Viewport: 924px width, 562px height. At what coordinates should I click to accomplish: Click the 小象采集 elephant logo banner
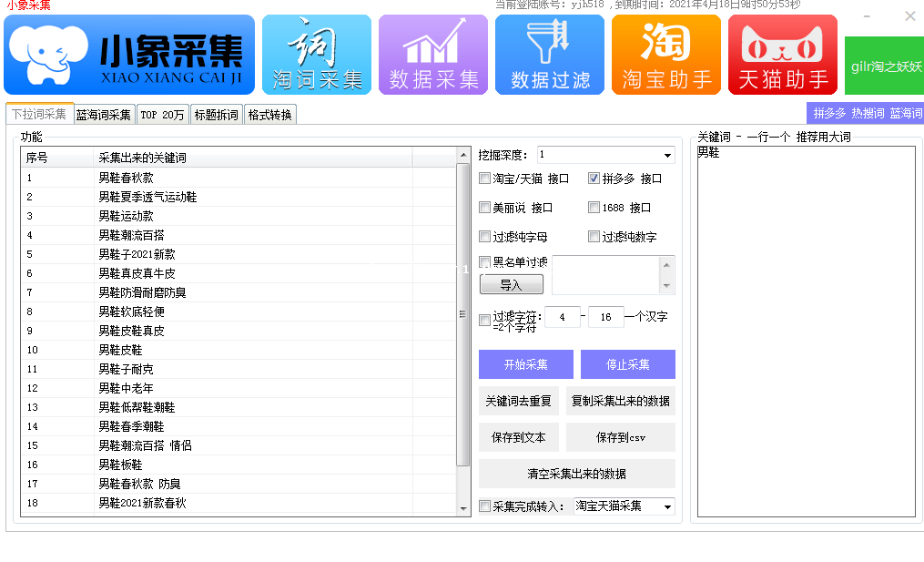click(x=129, y=55)
